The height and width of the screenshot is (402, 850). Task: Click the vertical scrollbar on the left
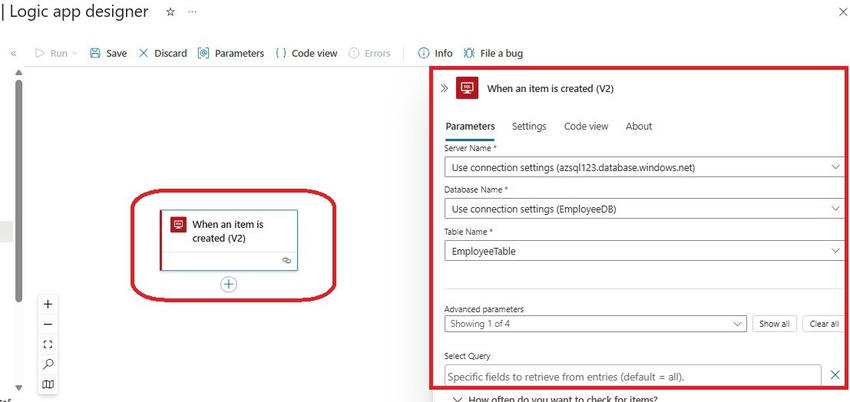pyautogui.click(x=19, y=191)
